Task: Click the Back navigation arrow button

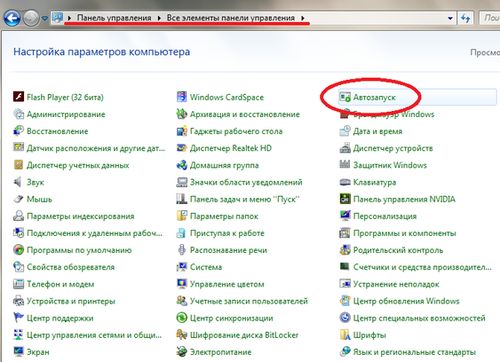Action: (x=12, y=18)
